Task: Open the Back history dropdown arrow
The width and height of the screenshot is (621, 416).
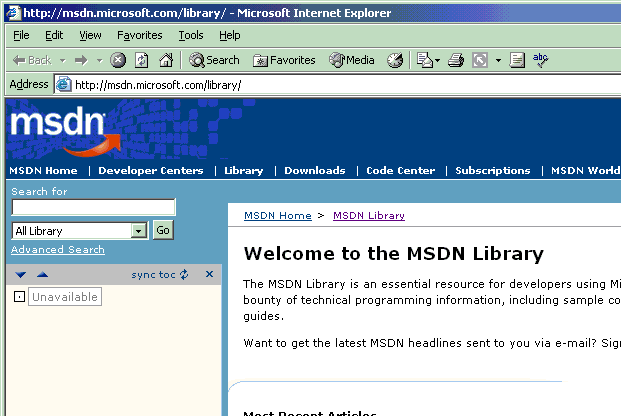Action: 63,61
